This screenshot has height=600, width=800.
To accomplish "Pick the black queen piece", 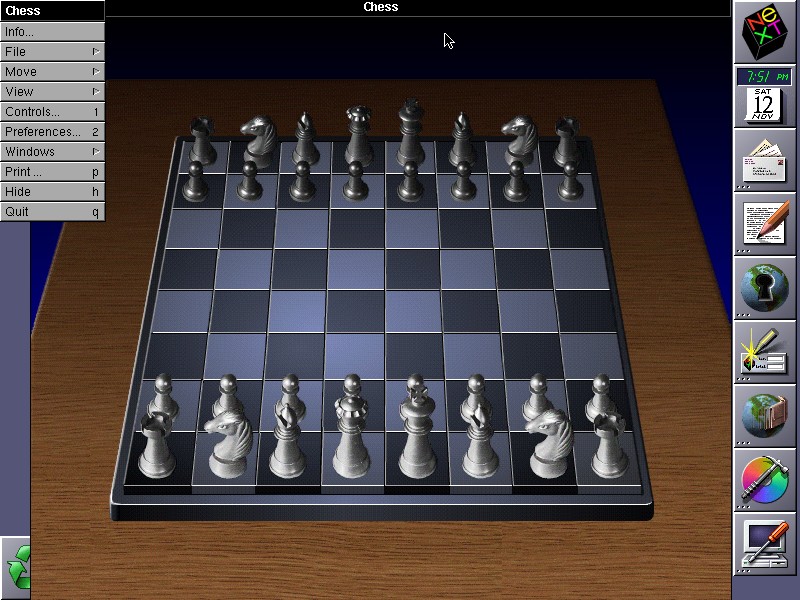I will [357, 138].
